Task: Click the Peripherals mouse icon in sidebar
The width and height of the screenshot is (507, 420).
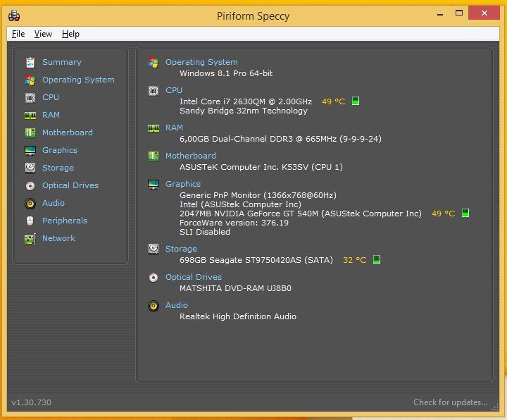Action: click(30, 221)
